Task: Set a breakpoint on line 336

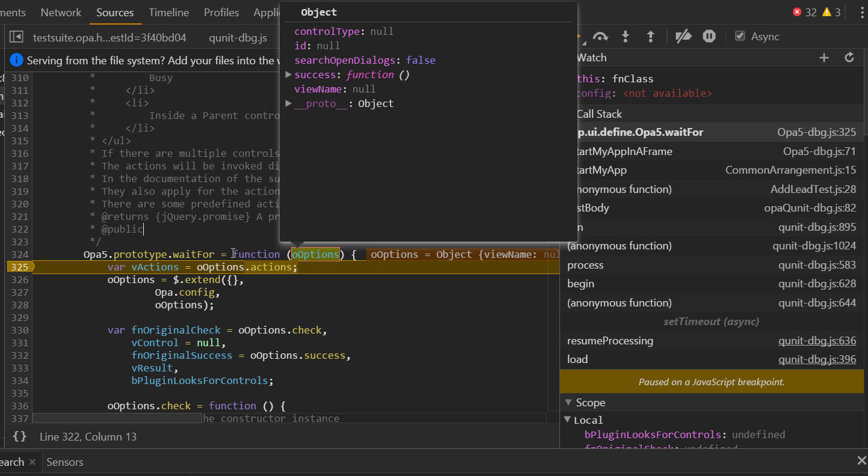Action: (x=19, y=406)
